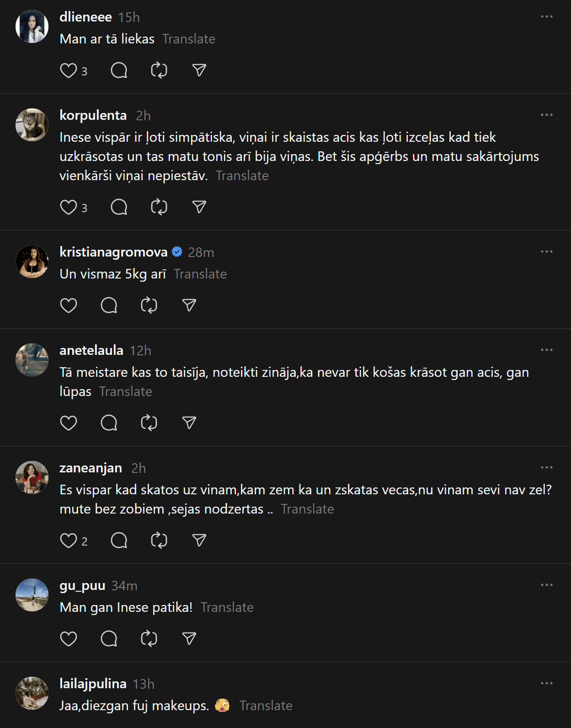Translate the comment by lailajpulina
The image size is (571, 728).
click(266, 706)
